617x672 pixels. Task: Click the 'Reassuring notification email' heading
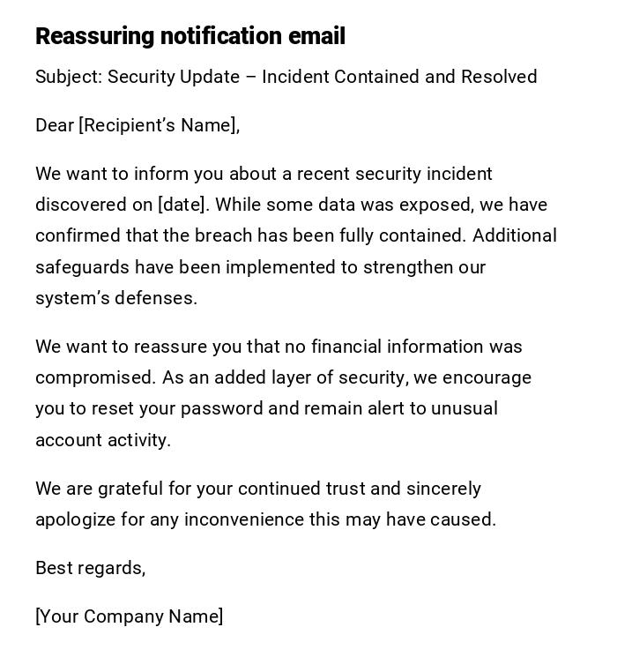pyautogui.click(x=190, y=36)
